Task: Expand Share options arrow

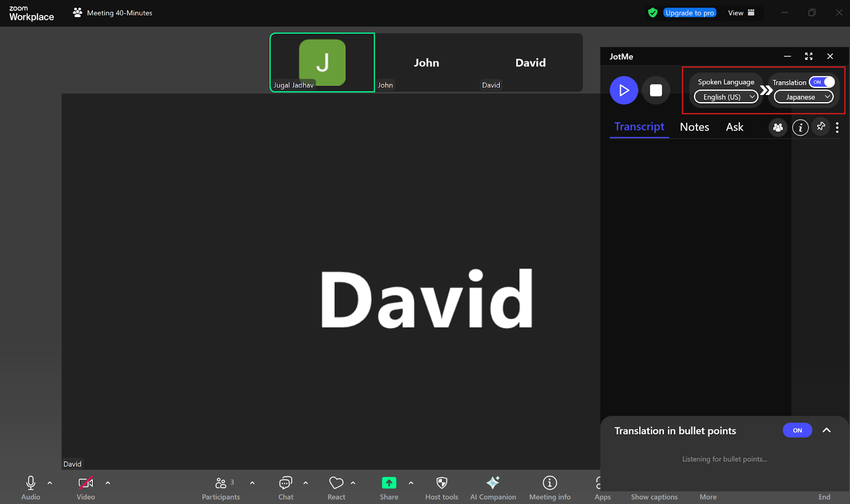Action: point(411,483)
